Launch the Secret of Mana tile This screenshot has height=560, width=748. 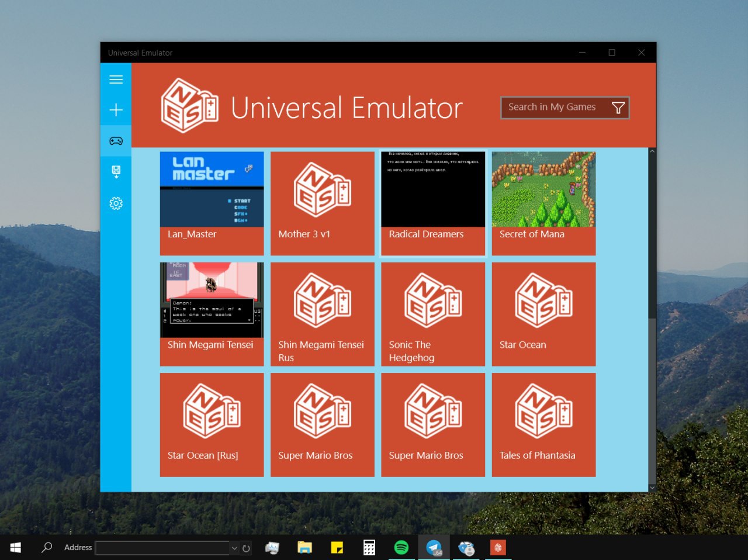[543, 203]
